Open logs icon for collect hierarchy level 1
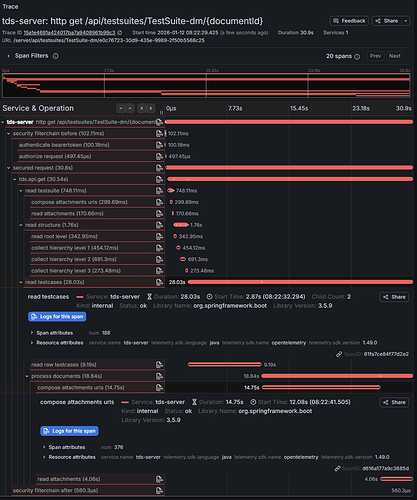417x500 pixels. tap(159, 248)
